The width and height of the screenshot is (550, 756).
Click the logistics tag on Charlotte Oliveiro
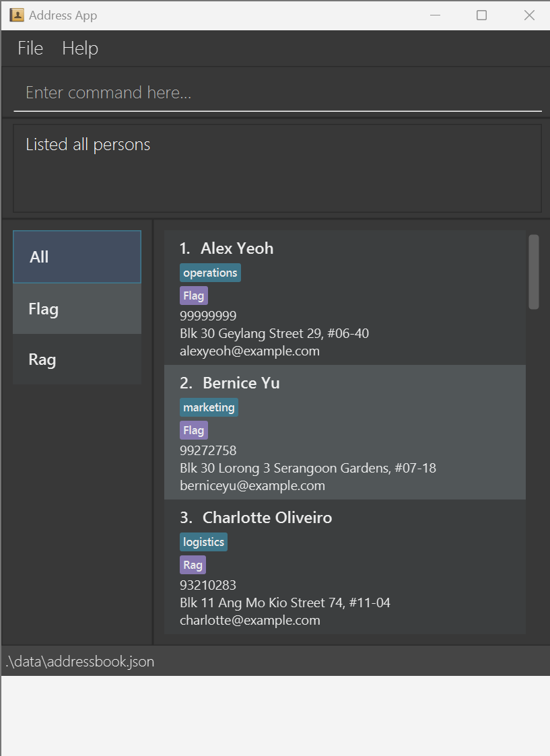point(203,542)
